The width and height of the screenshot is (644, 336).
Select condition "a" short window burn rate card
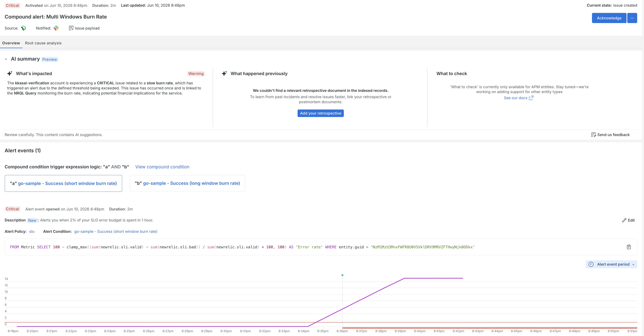click(63, 183)
